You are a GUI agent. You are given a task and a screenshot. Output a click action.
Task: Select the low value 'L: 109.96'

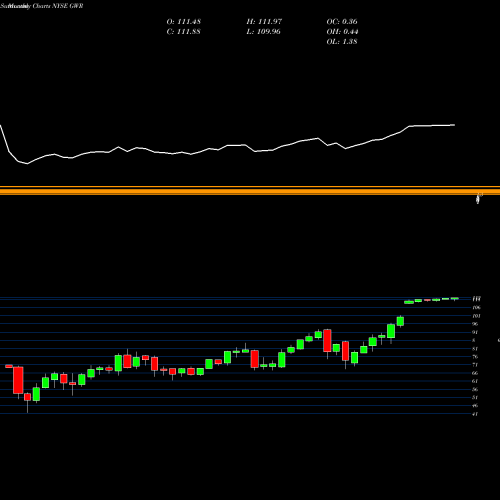coord(264,32)
